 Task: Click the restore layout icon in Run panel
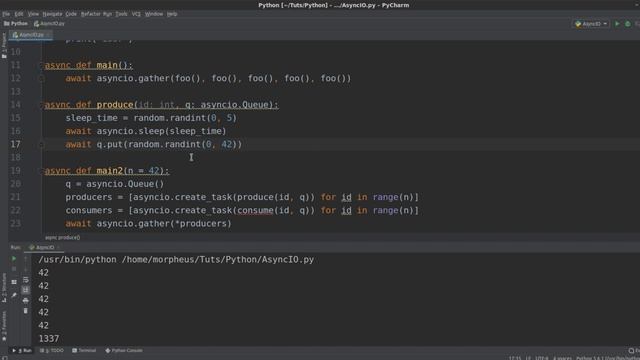(x=14, y=282)
